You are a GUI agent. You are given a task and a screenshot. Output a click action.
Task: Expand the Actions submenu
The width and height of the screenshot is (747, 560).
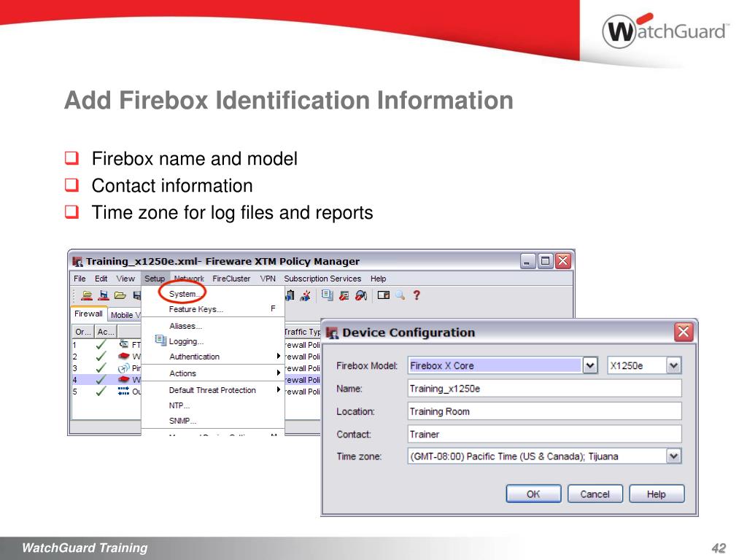click(278, 373)
